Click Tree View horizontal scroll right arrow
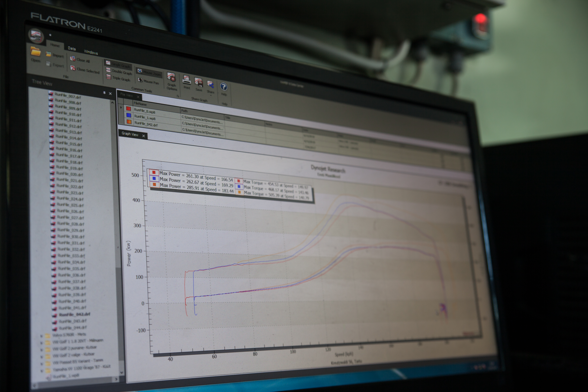Image resolution: width=588 pixels, height=392 pixels. (116, 379)
